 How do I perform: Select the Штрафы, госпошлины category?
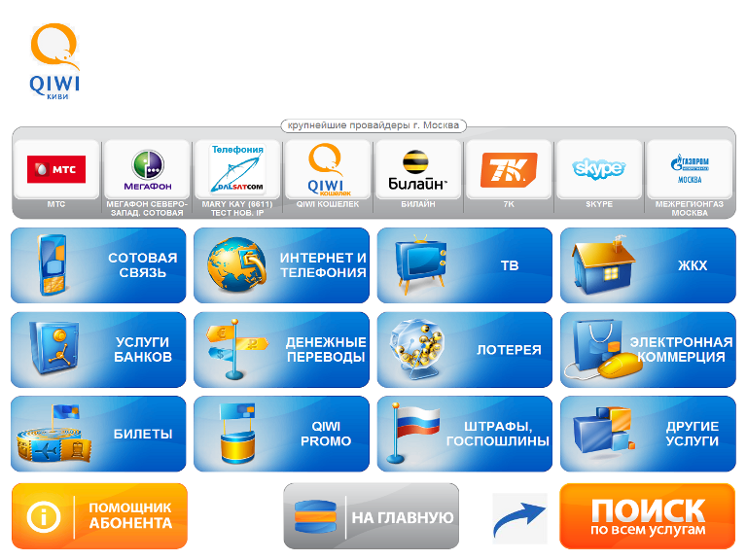tap(465, 434)
